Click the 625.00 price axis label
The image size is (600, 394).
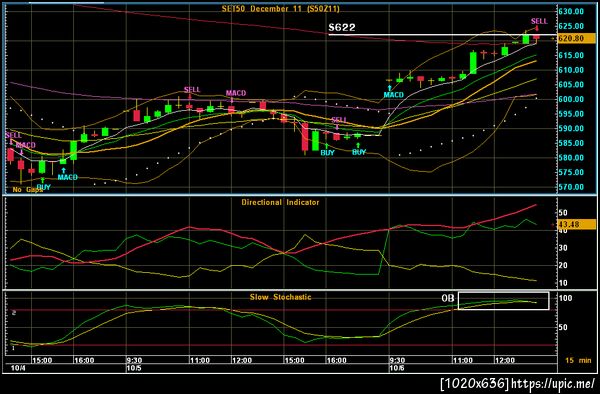571,26
